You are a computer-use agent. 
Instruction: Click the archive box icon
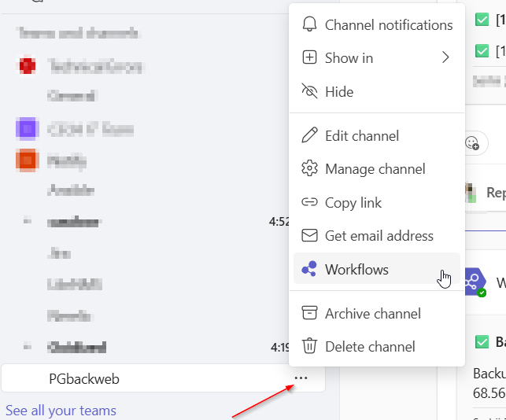310,313
